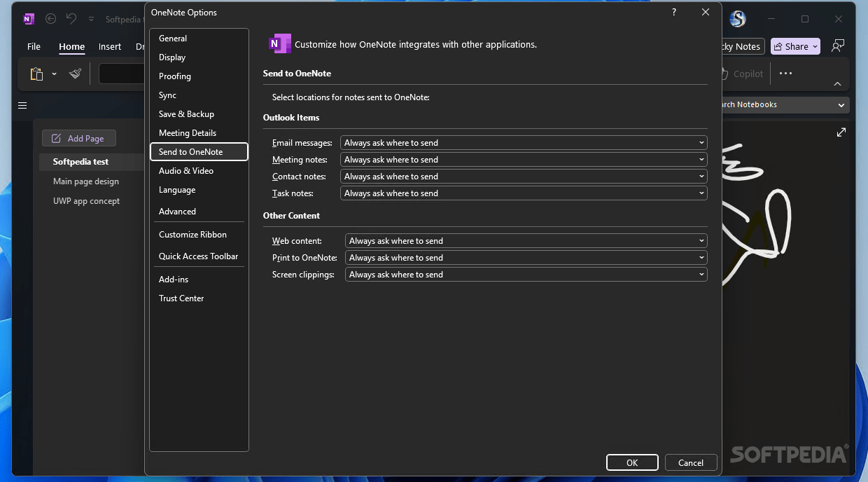Select the Format Painter icon
Image resolution: width=868 pixels, height=482 pixels.
click(75, 73)
